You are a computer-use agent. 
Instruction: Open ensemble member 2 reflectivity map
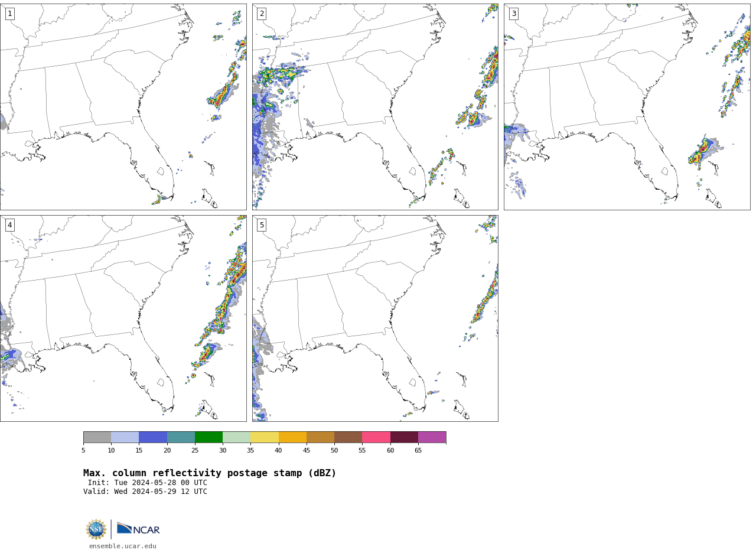(x=375, y=107)
